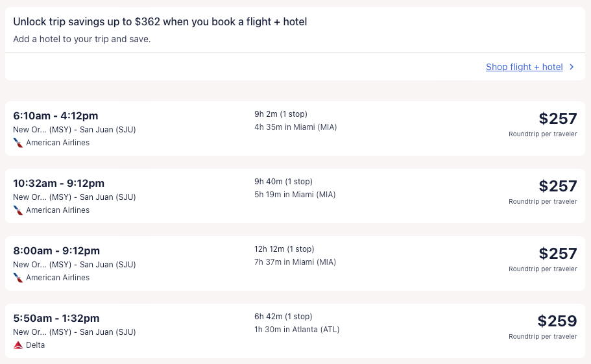Select the 10:32am - 9:12pm flight time

[x=58, y=183]
